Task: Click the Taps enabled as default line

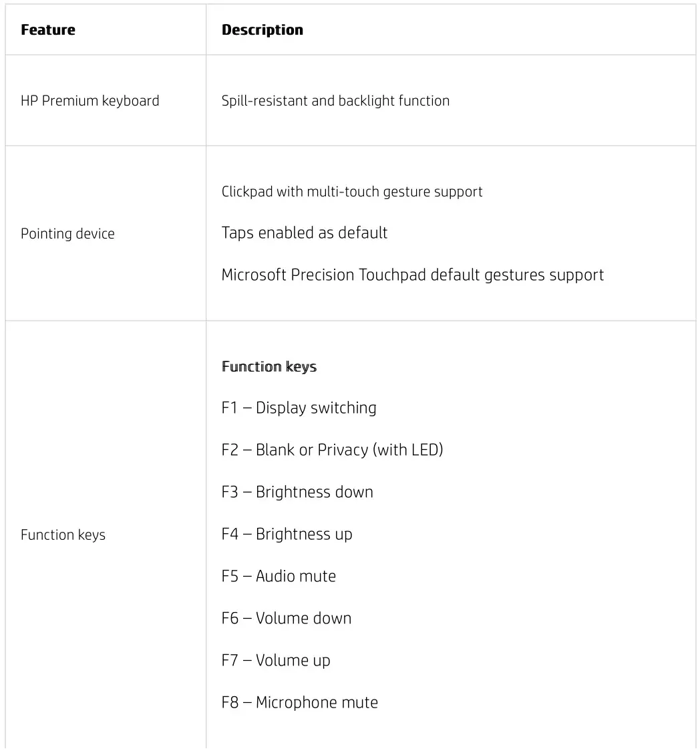Action: 305,233
